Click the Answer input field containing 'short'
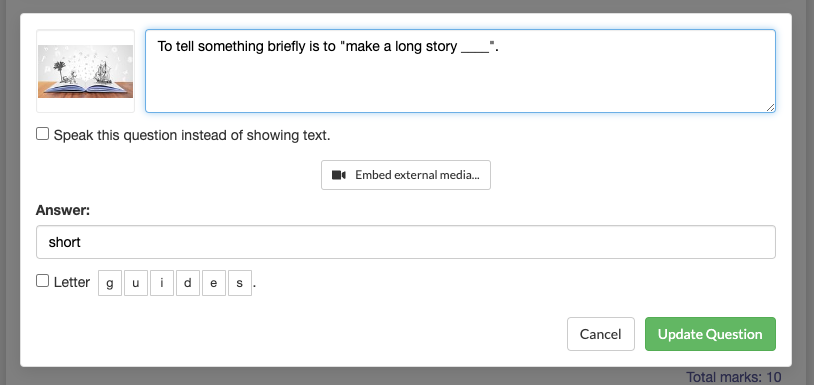814x385 pixels. point(406,242)
